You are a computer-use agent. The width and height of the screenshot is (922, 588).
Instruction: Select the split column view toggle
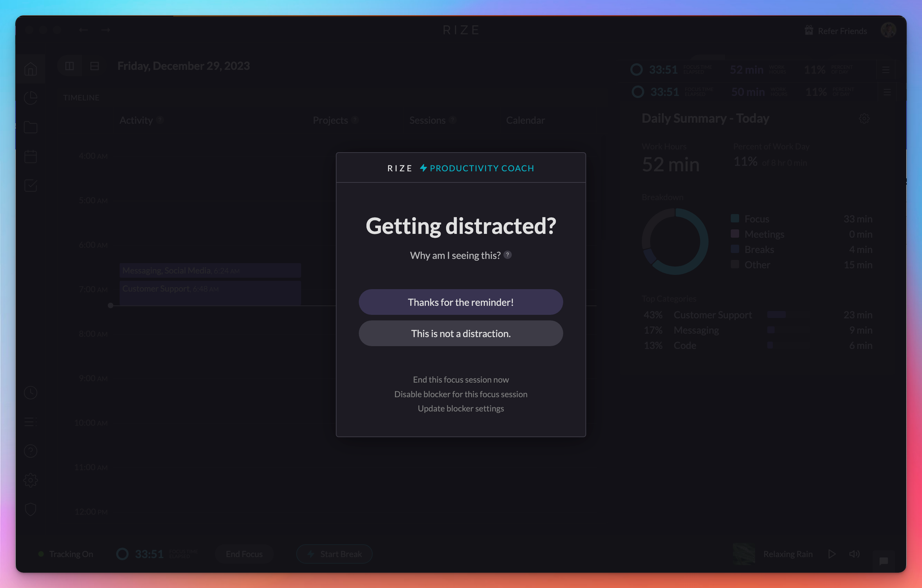coord(70,66)
